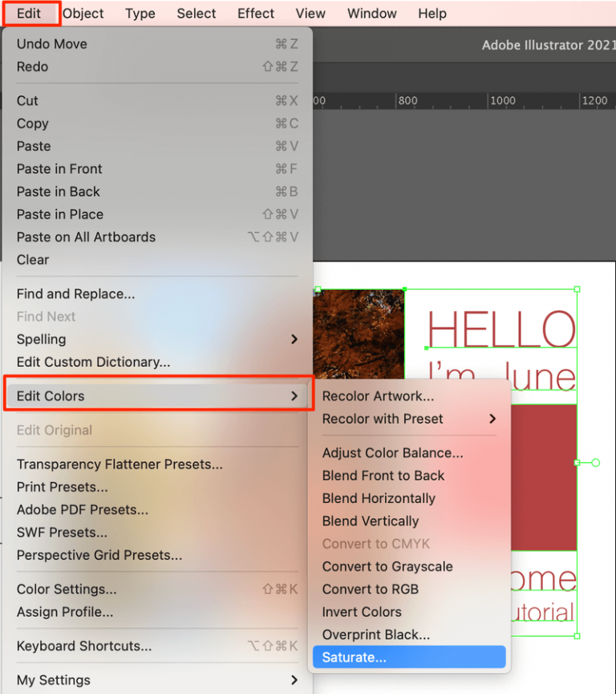Click the 'utorial' text at artboard bottom
The width and height of the screenshot is (616, 694).
[542, 612]
